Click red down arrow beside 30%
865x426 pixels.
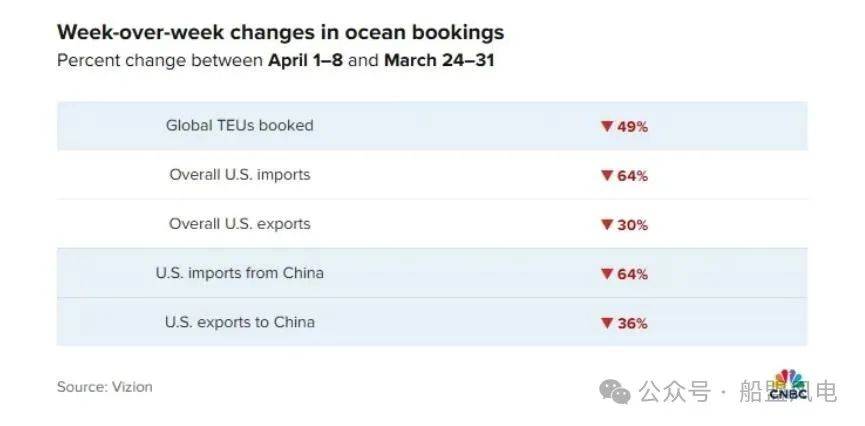(607, 225)
